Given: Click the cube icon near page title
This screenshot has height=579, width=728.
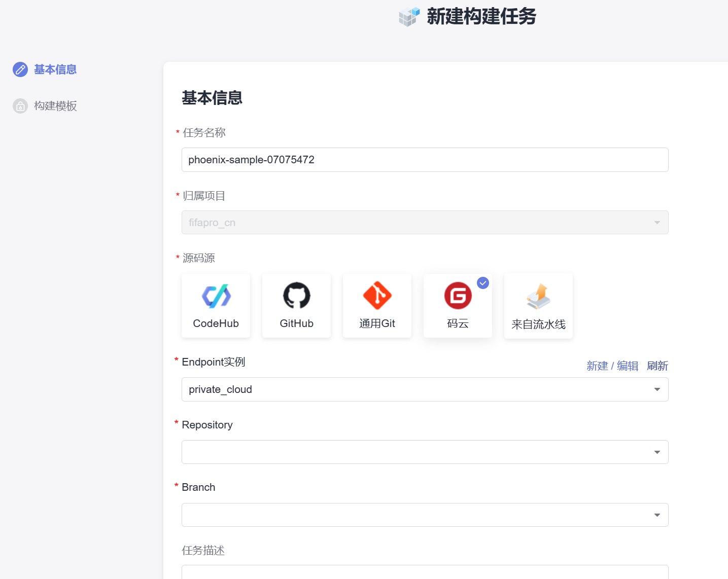Looking at the screenshot, I should pyautogui.click(x=409, y=17).
